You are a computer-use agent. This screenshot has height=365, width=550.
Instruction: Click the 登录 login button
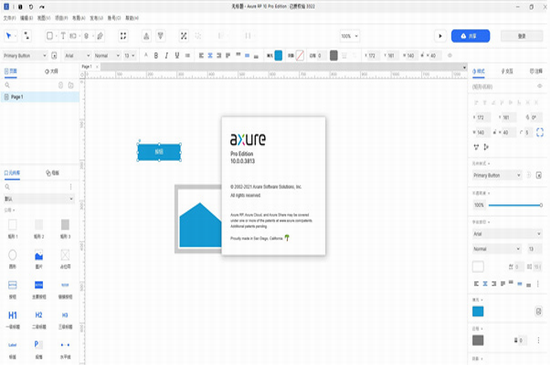pyautogui.click(x=522, y=36)
